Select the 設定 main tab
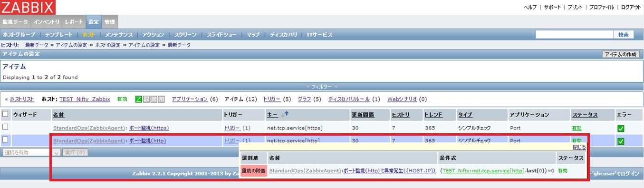This screenshot has width=644, height=188. (94, 22)
